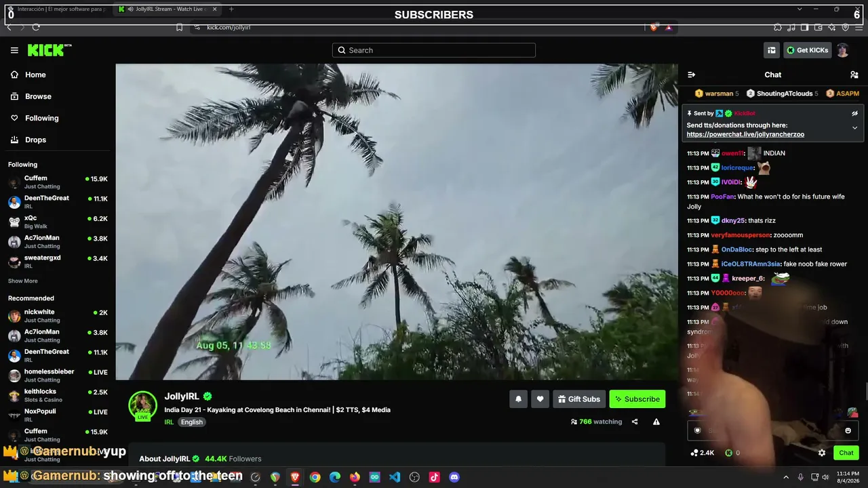This screenshot has height=488, width=868.
Task: Open a new browser tab
Action: pos(231,9)
